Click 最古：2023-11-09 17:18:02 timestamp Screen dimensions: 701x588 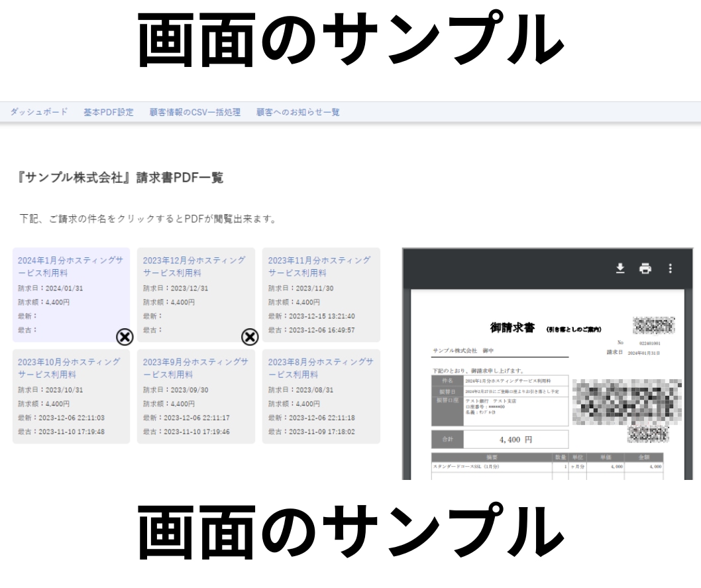click(311, 432)
